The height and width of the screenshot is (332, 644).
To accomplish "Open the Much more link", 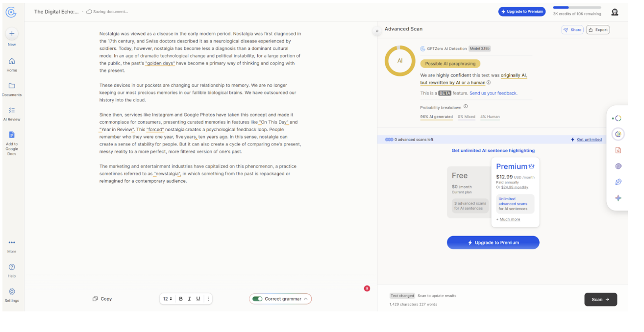I will (510, 219).
